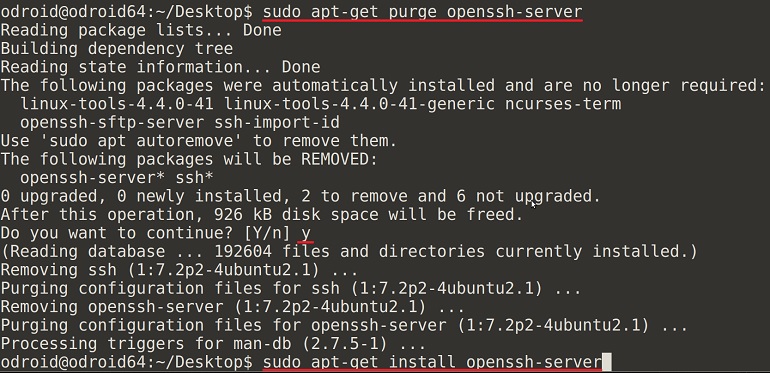
Task: Click the text cursor block after openssh-server
Action: 606,362
